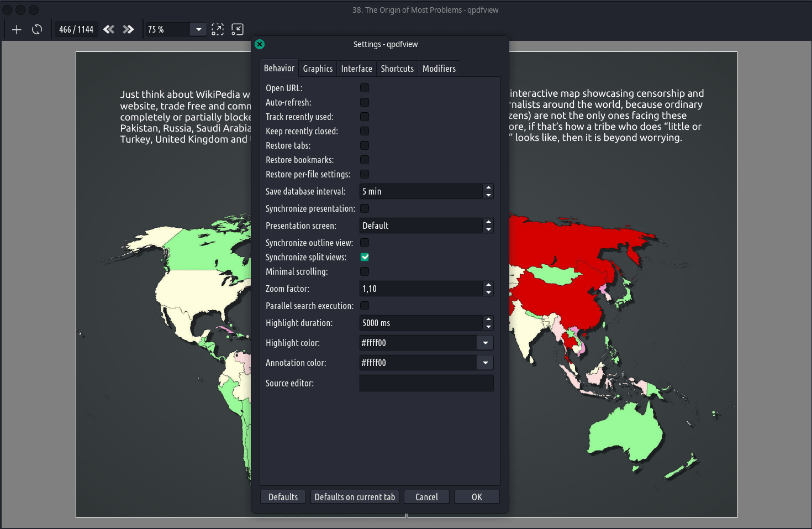Switch to the Behavior tab
Screen dimensions: 812x529
click(279, 68)
